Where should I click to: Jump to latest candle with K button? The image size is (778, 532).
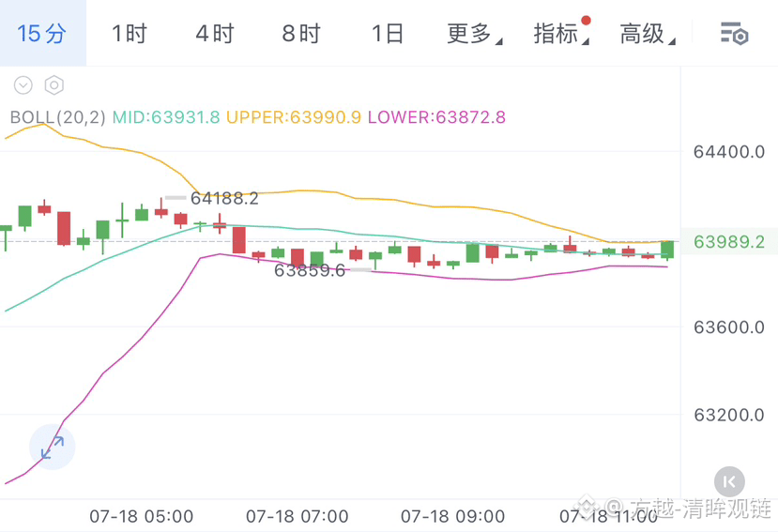[x=729, y=481]
